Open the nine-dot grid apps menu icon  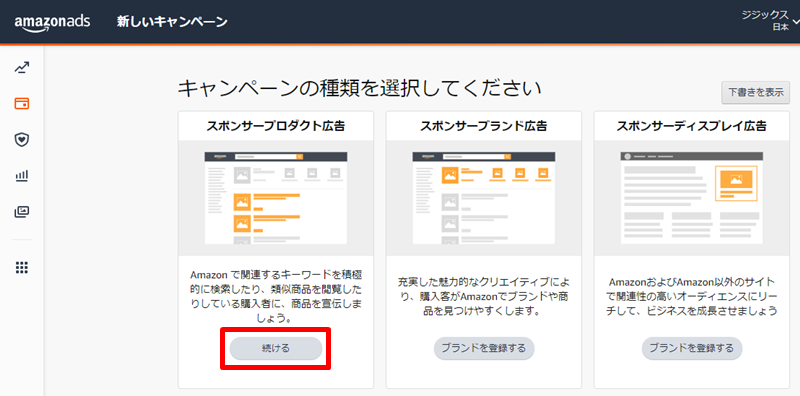click(21, 267)
